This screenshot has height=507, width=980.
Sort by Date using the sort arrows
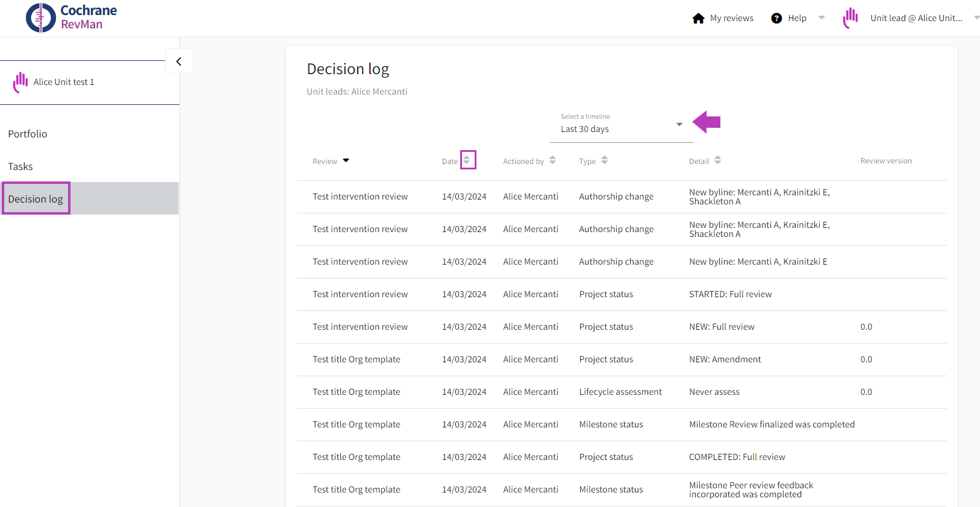467,160
